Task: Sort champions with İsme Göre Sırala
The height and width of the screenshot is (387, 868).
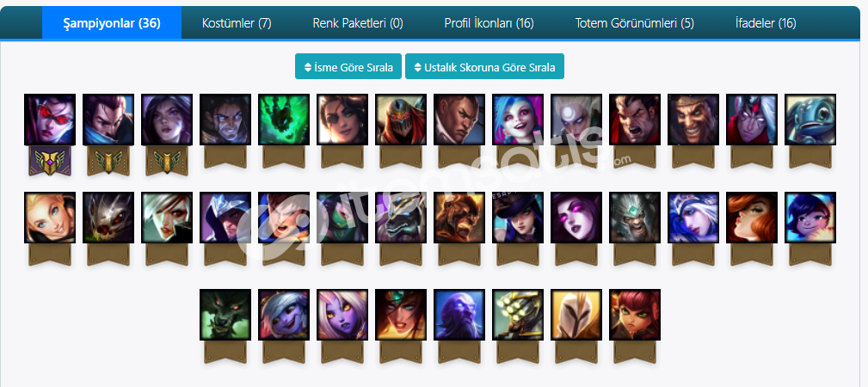Action: tap(348, 66)
